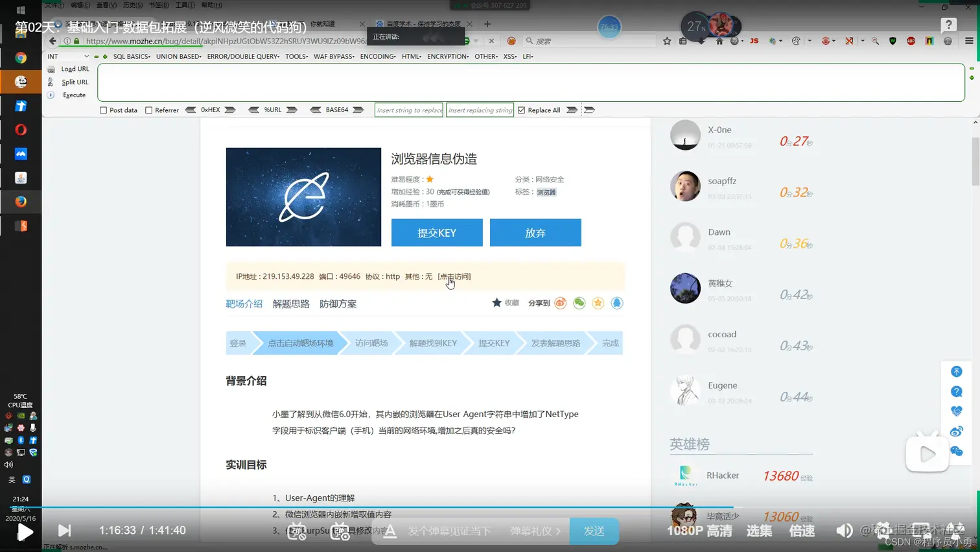Click Execute in HackBar

(x=74, y=95)
